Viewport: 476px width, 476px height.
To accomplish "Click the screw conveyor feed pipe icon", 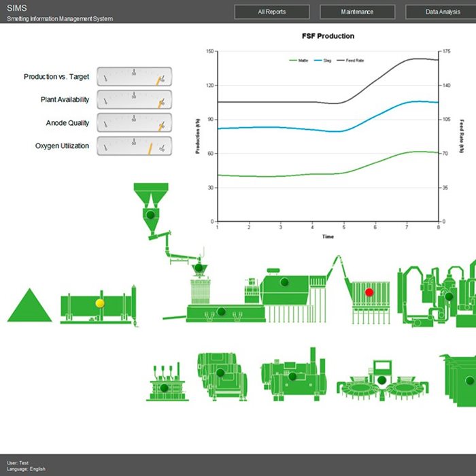I will click(x=176, y=246).
